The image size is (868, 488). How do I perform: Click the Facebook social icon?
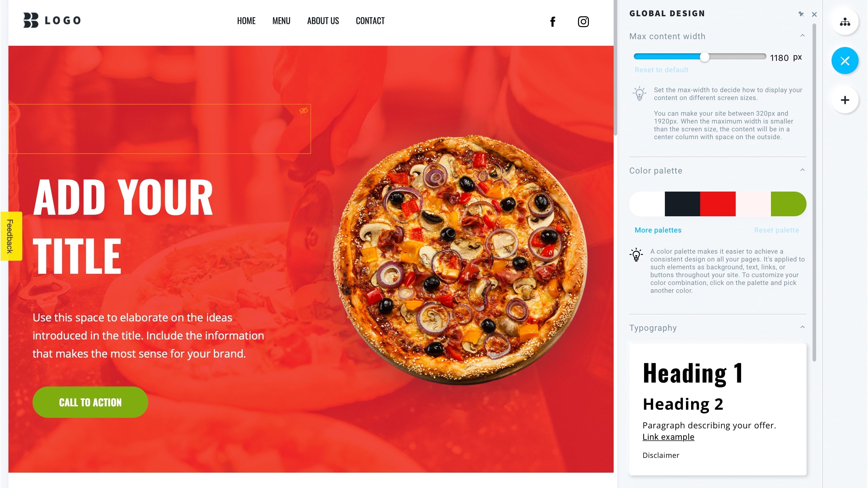tap(553, 21)
